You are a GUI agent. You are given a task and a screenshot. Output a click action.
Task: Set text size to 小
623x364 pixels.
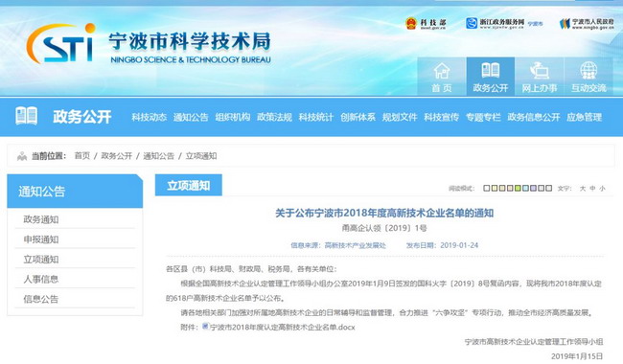(x=602, y=188)
